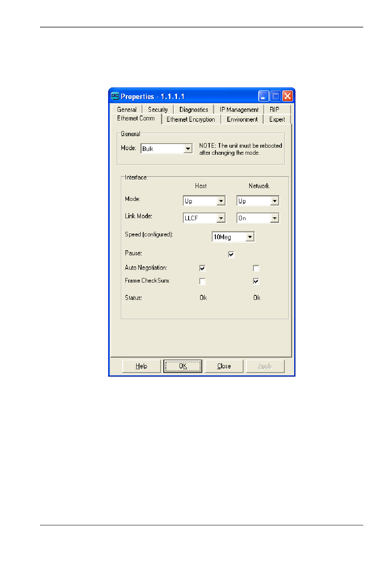The image size is (392, 561).
Task: Expand the Host Link Mode LLCF dropdown
Action: point(221,218)
